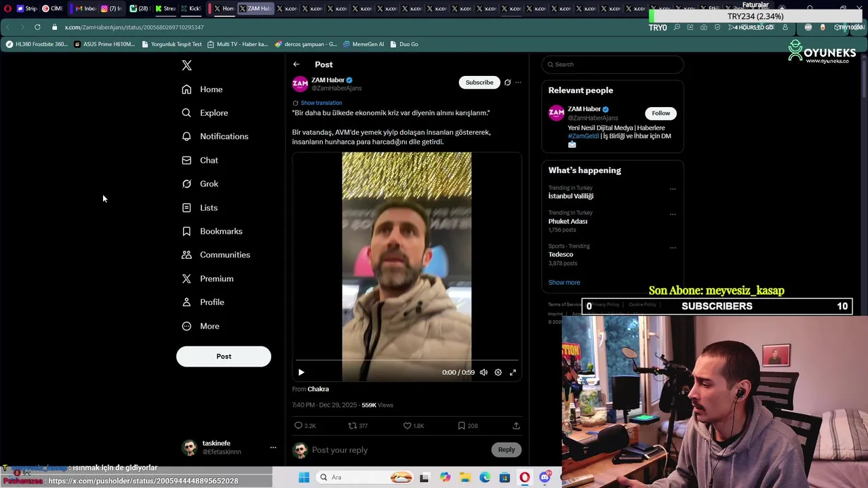Click the X Search field
This screenshot has width=868, height=488.
click(612, 64)
